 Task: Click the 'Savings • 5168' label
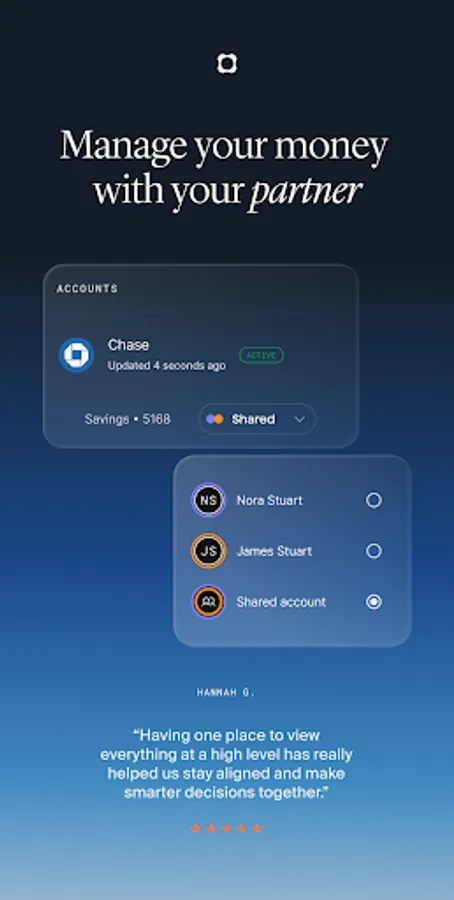[x=127, y=419]
